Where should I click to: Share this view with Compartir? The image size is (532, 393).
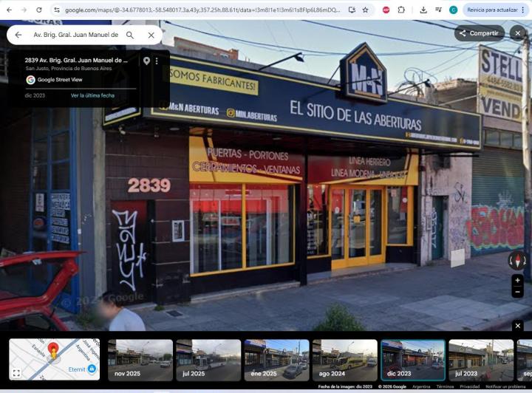coord(479,33)
